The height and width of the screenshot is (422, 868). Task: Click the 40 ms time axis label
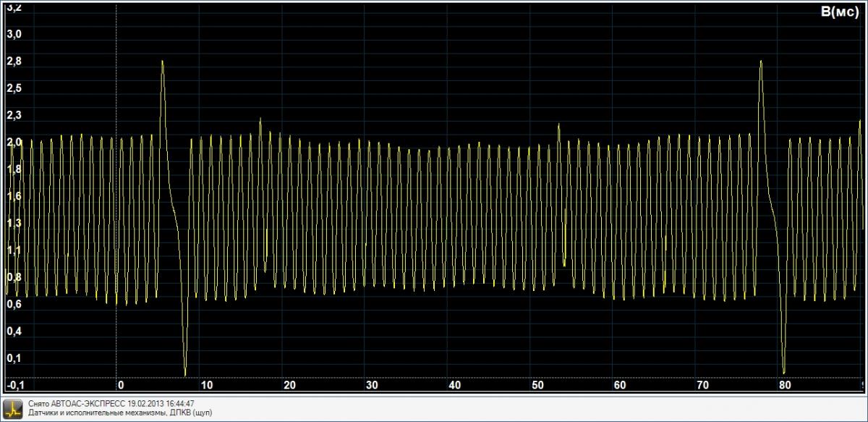point(454,385)
